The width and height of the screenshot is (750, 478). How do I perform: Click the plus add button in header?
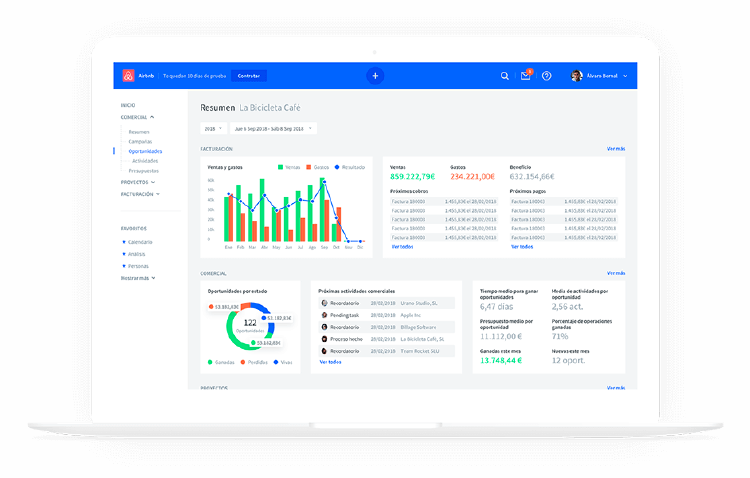tap(375, 76)
